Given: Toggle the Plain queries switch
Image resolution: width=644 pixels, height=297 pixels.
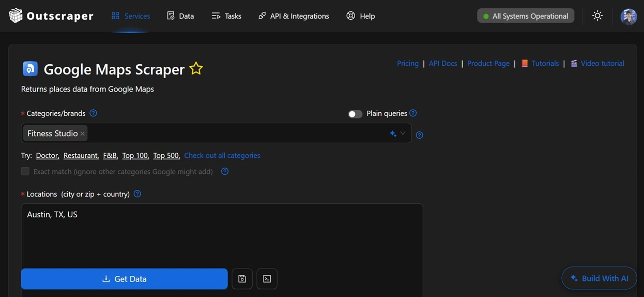Looking at the screenshot, I should click(x=355, y=114).
